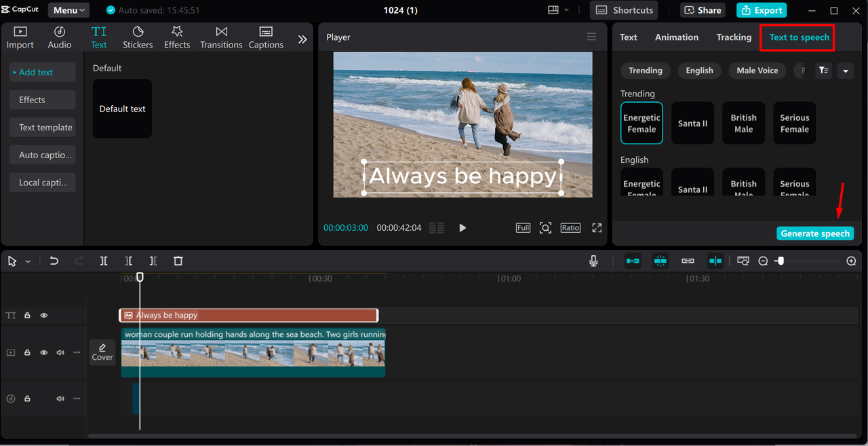Filter voices by Male Voice chip

[757, 71]
